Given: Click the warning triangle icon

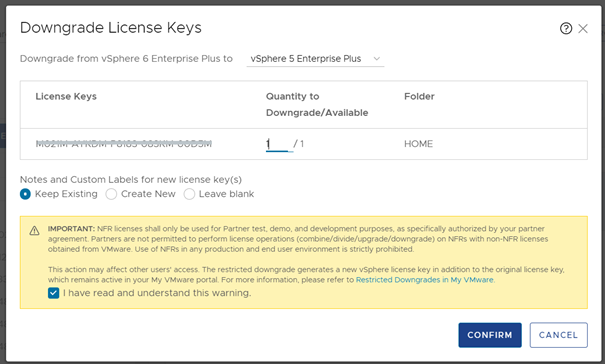Looking at the screenshot, I should coord(34,231).
